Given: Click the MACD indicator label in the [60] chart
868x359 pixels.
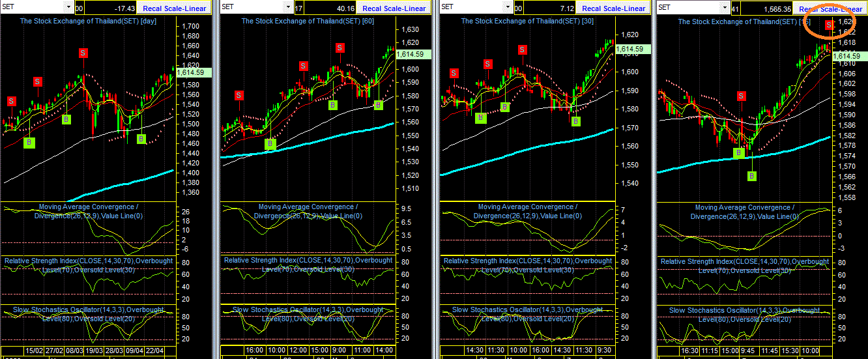Looking at the screenshot, I should pyautogui.click(x=308, y=211).
